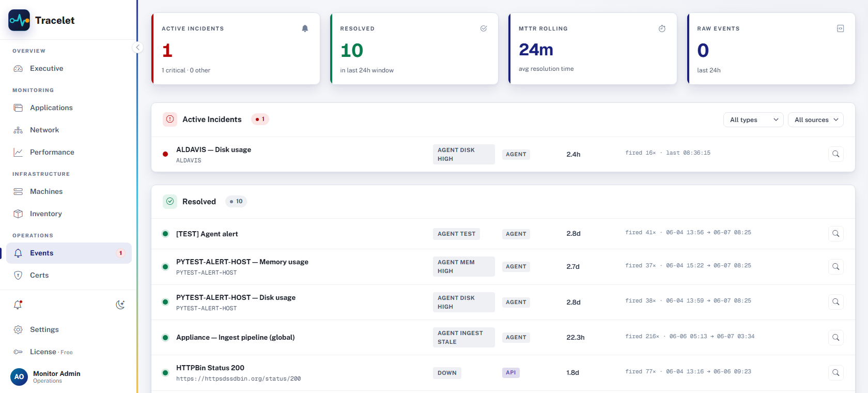Click the Active Incidents card bell icon
The width and height of the screenshot is (868, 393).
pos(305,28)
